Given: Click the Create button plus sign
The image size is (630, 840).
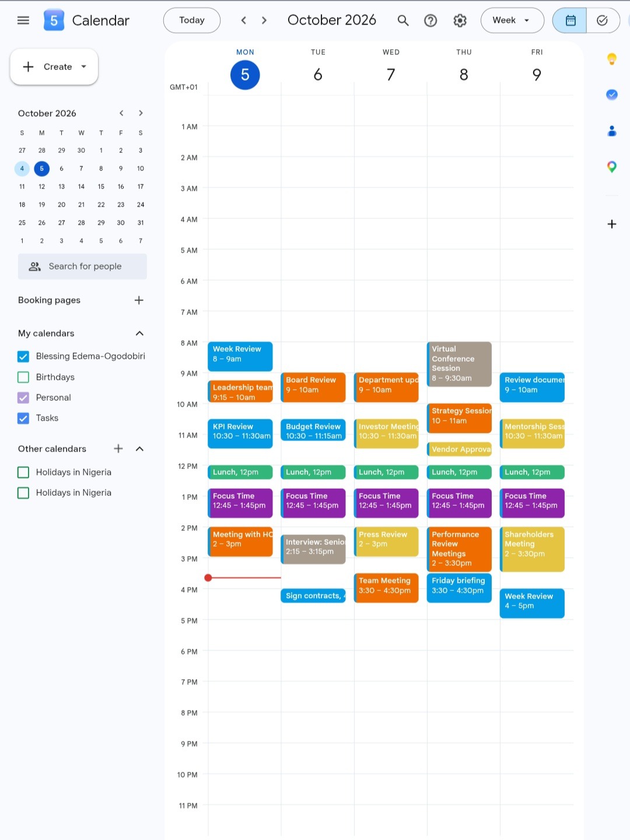Looking at the screenshot, I should pyautogui.click(x=28, y=66).
